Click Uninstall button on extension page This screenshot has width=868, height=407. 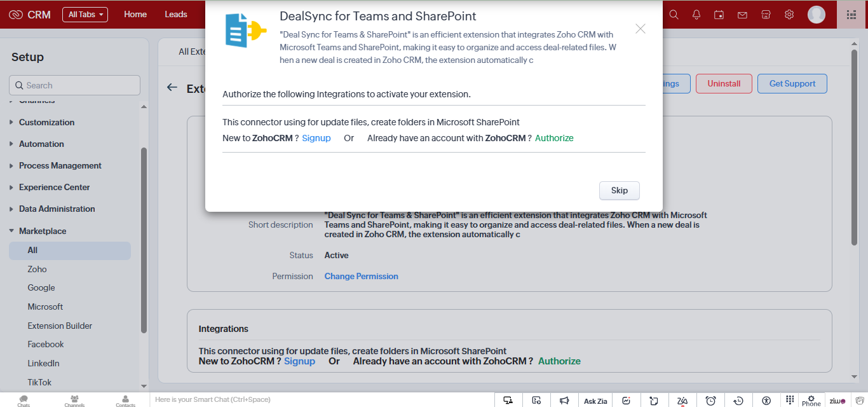[724, 83]
